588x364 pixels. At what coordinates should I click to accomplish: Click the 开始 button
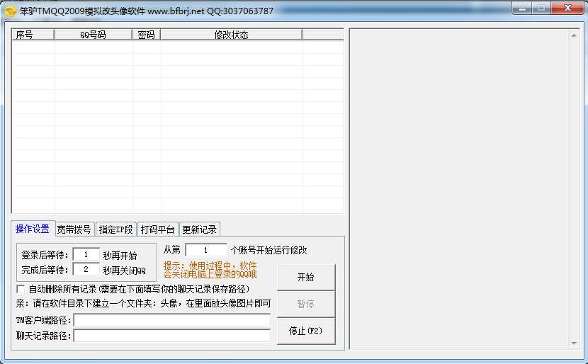coord(306,277)
